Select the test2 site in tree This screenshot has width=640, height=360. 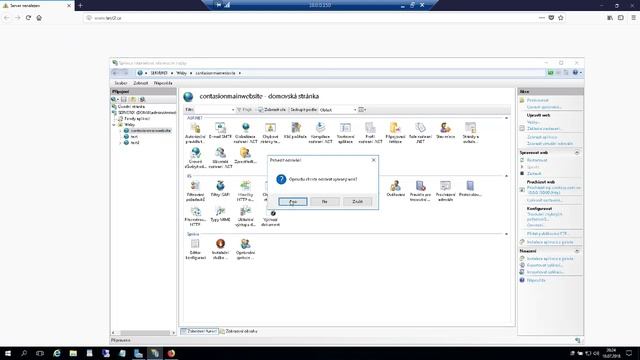pyautogui.click(x=135, y=142)
